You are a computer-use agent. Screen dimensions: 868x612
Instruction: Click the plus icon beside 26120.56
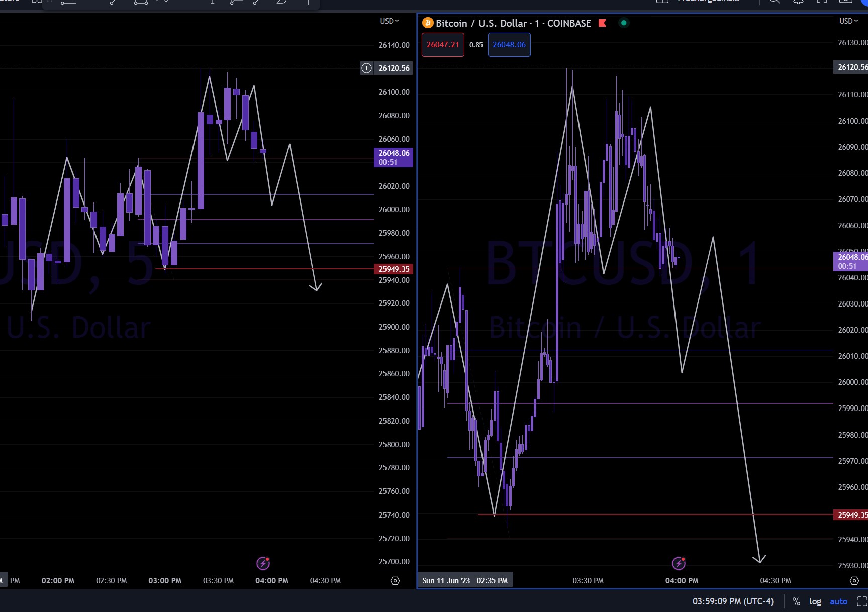coord(367,68)
